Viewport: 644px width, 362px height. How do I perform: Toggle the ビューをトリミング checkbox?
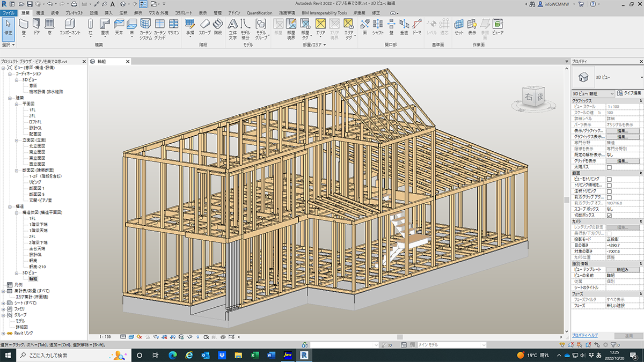click(x=609, y=179)
